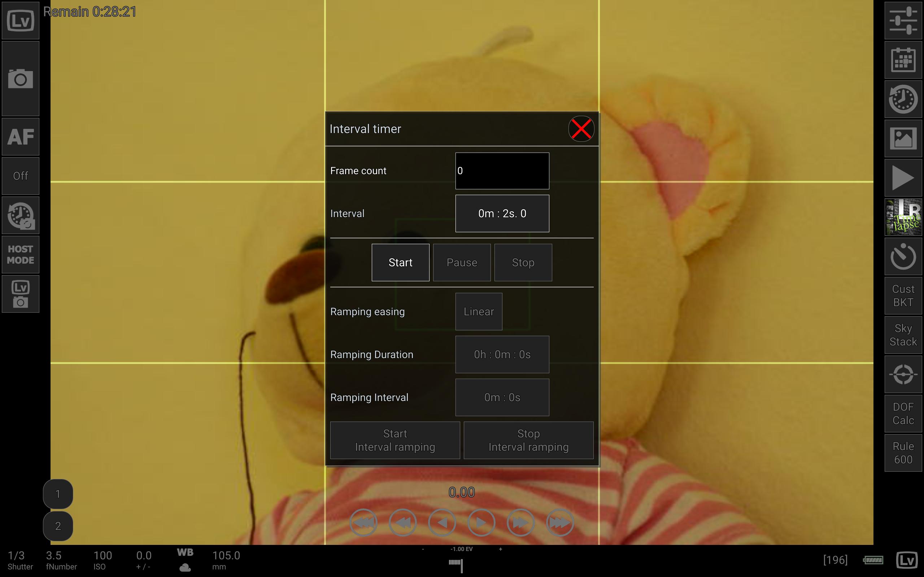
Task: Click Stop to halt interval timer
Action: 523,263
